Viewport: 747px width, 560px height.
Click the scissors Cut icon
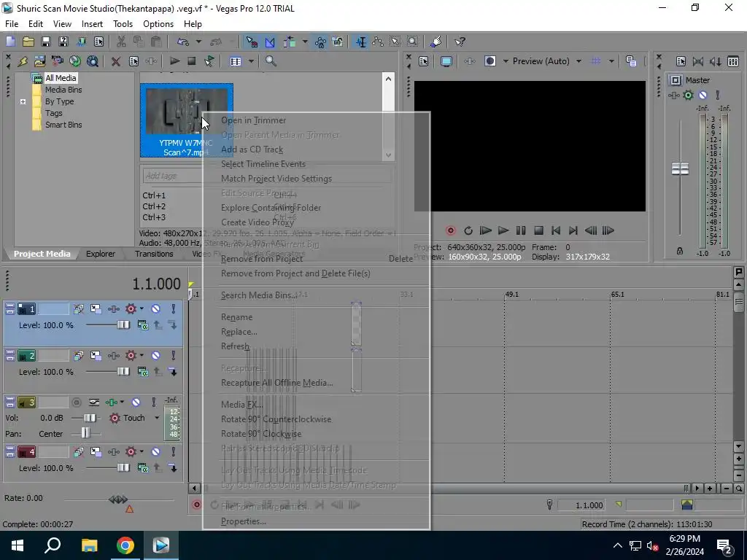pyautogui.click(x=121, y=42)
